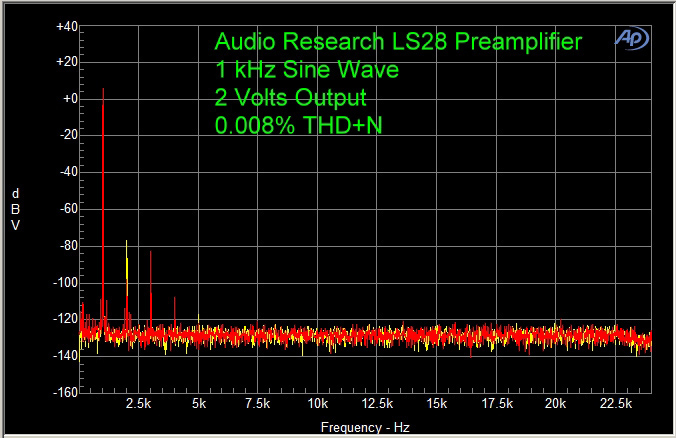Click the dBV vertical axis label

pyautogui.click(x=15, y=208)
